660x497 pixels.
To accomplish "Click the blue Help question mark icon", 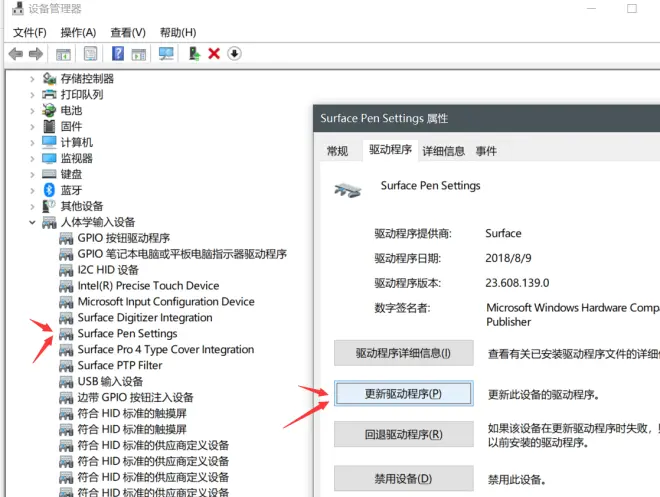I will coord(118,53).
